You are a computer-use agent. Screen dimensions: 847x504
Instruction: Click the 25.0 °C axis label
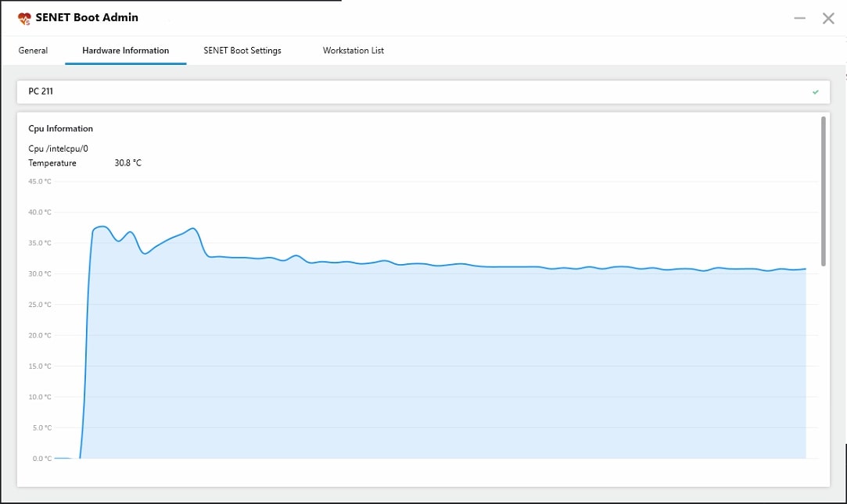point(40,304)
